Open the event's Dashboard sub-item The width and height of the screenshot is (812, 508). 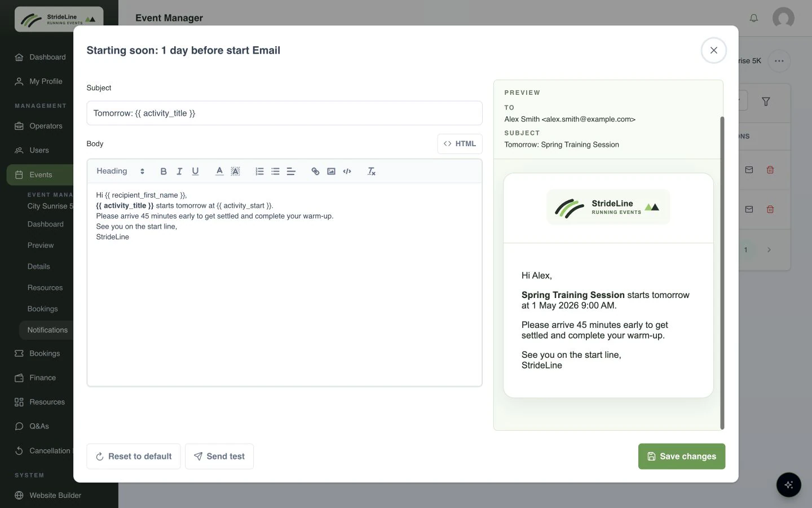pos(46,224)
